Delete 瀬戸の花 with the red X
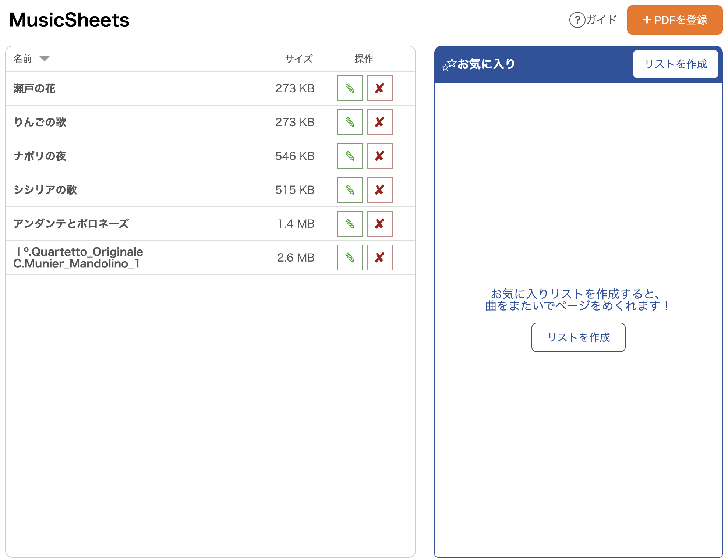The image size is (728, 560). [x=379, y=88]
